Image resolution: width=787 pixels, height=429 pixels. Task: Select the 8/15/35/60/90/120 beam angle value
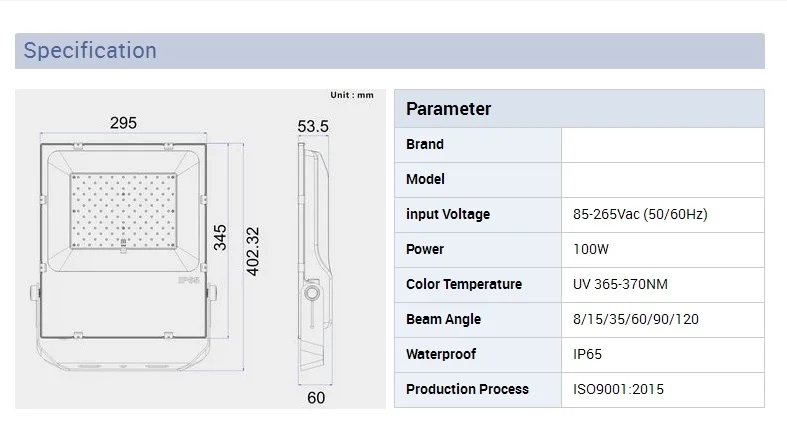pos(636,319)
